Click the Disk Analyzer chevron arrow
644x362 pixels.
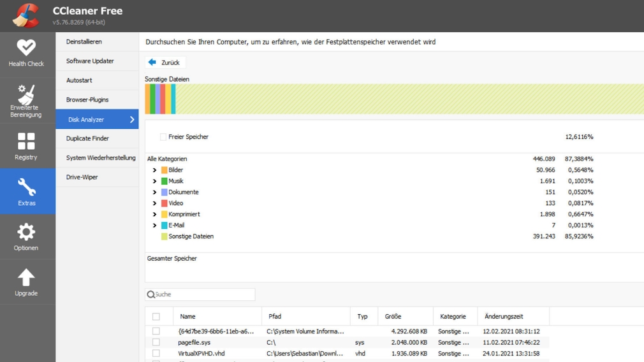[132, 119]
